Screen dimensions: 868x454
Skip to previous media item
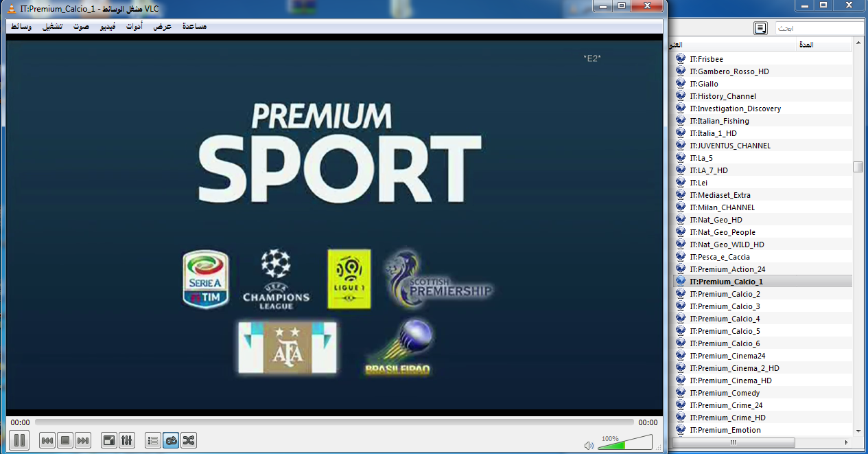pyautogui.click(x=47, y=440)
